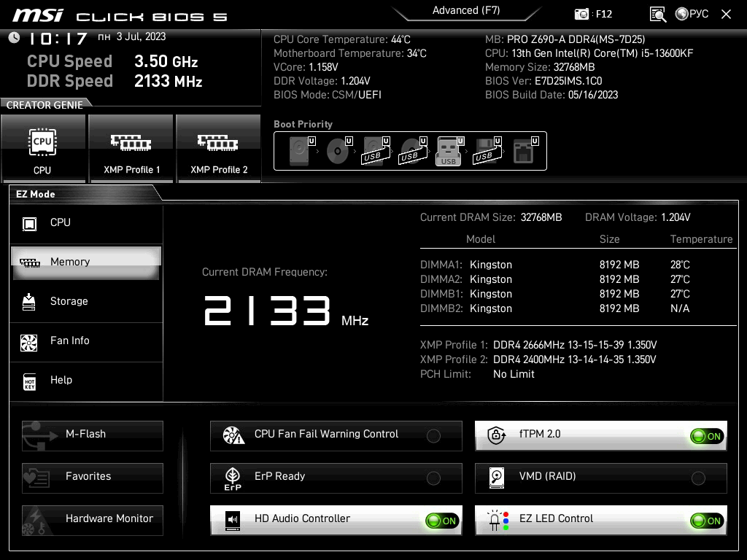This screenshot has height=560, width=747.
Task: Show the Fan Info sidebar tab
Action: click(x=86, y=341)
